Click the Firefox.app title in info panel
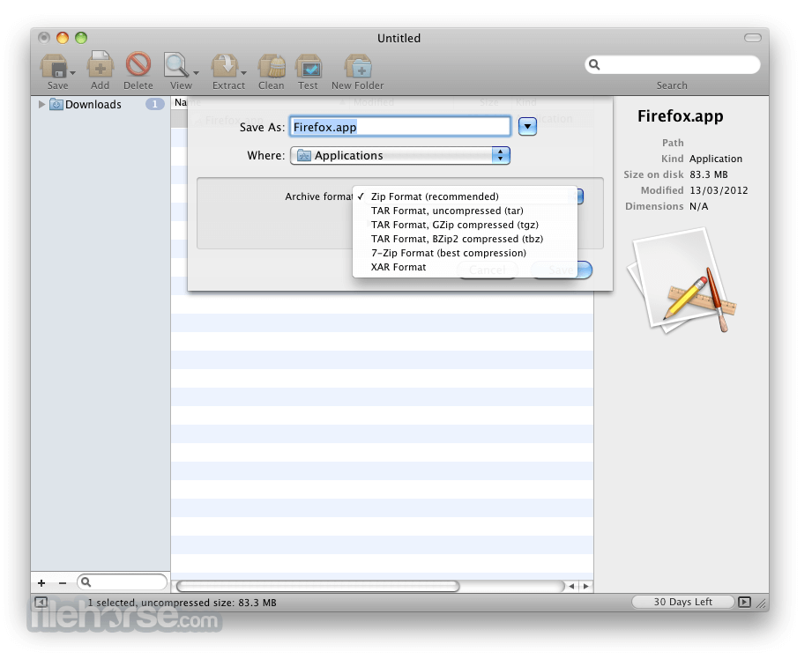This screenshot has width=812, height=659. point(681,116)
